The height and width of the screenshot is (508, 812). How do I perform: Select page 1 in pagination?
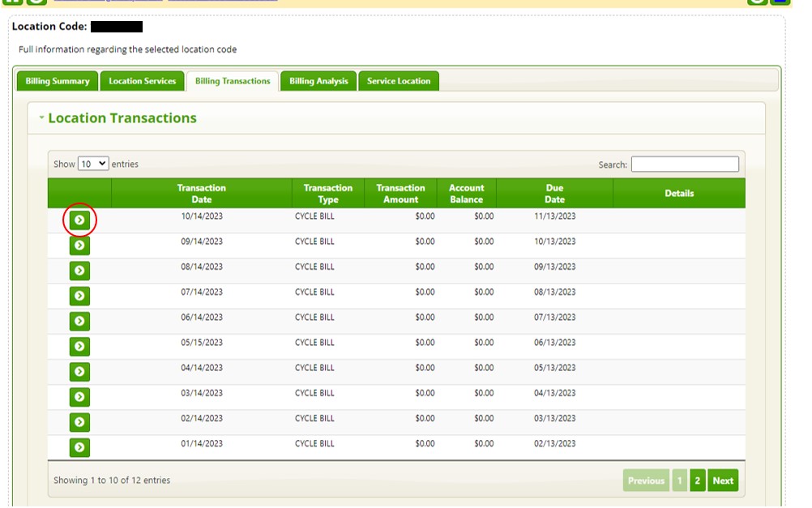click(679, 480)
